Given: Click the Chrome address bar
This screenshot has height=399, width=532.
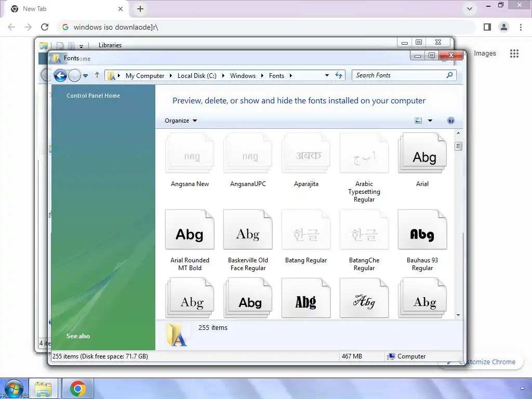Looking at the screenshot, I should [267, 27].
